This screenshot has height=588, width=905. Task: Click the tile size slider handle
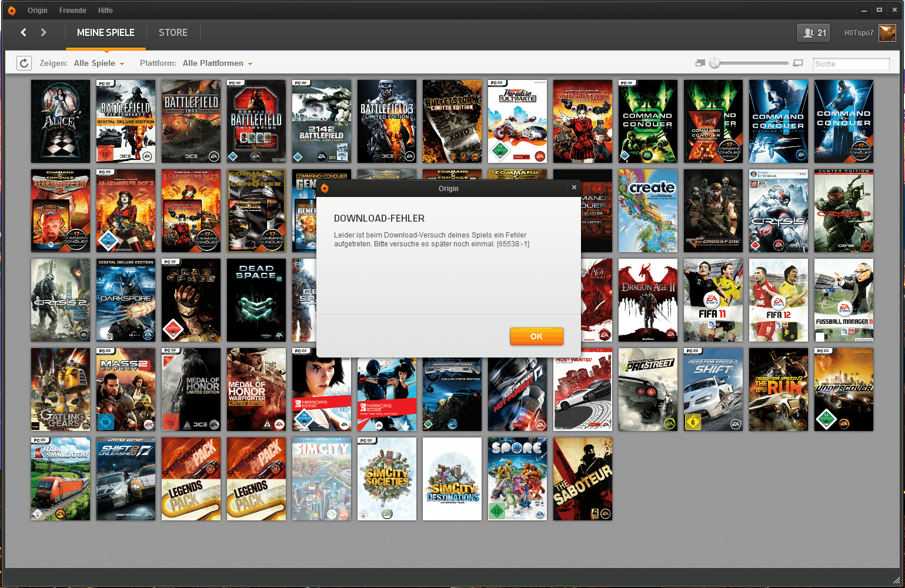pos(714,63)
